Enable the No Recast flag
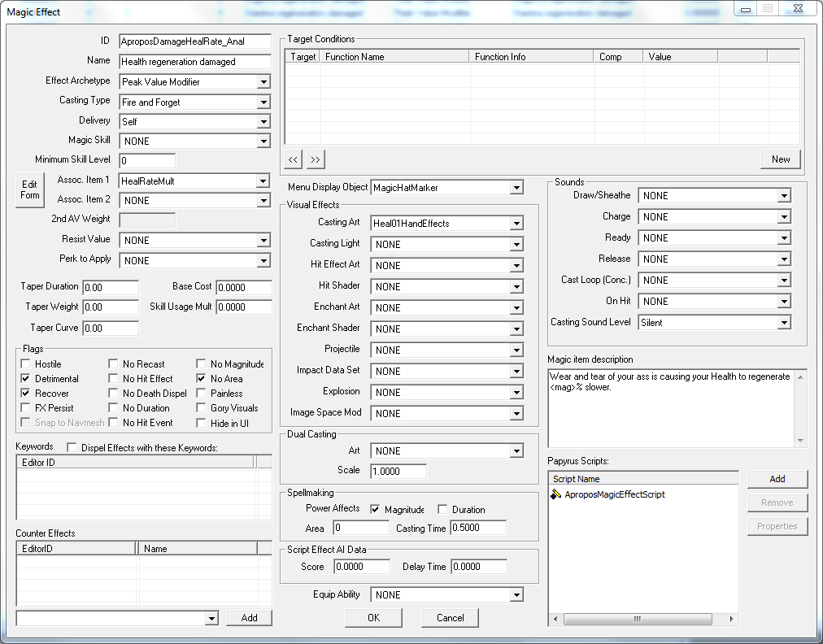The width and height of the screenshot is (823, 644). [113, 363]
